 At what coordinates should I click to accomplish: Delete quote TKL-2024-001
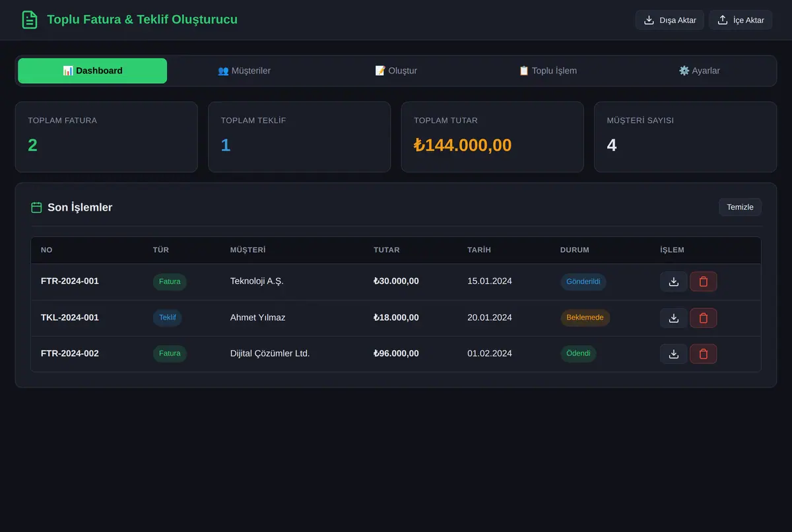(704, 318)
